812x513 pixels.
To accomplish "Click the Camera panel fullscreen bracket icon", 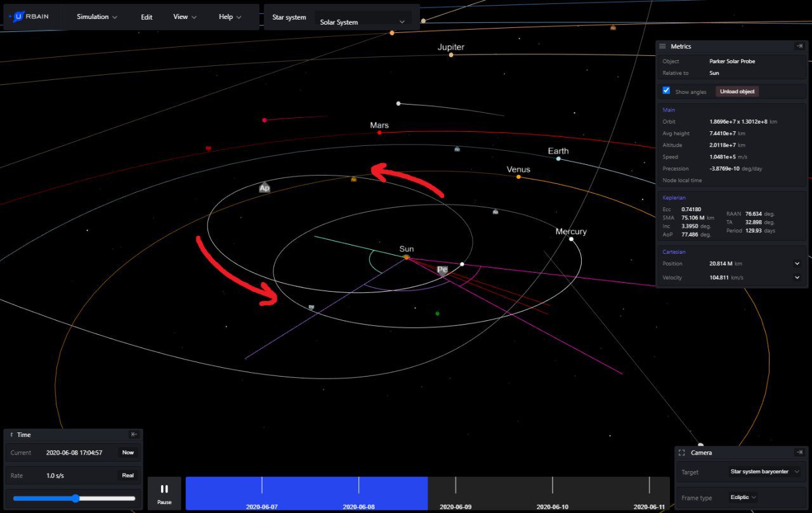I will coord(681,453).
